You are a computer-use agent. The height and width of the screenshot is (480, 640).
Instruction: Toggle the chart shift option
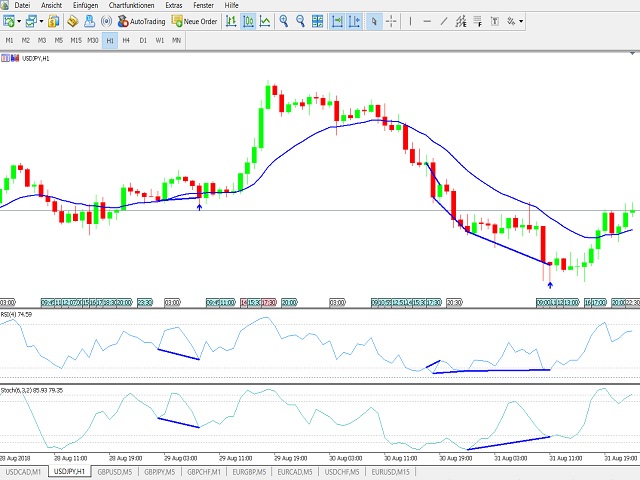(x=354, y=20)
